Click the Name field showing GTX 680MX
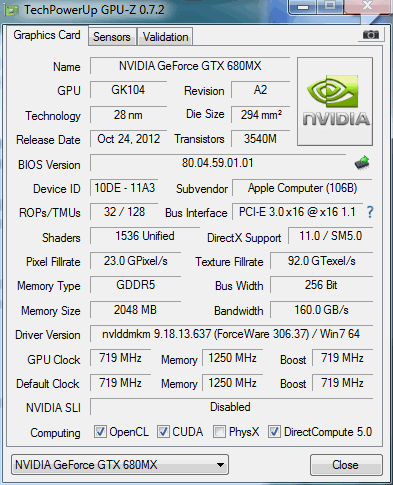The image size is (393, 485). point(190,66)
